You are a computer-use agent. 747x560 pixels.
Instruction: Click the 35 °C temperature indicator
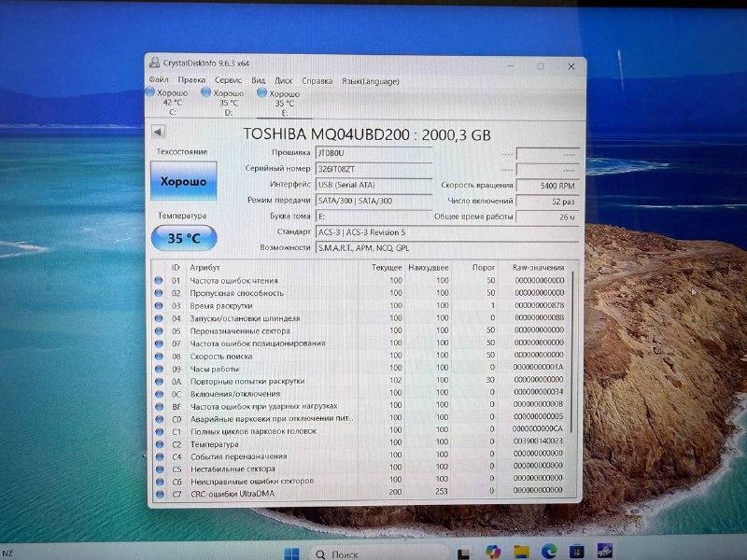185,239
